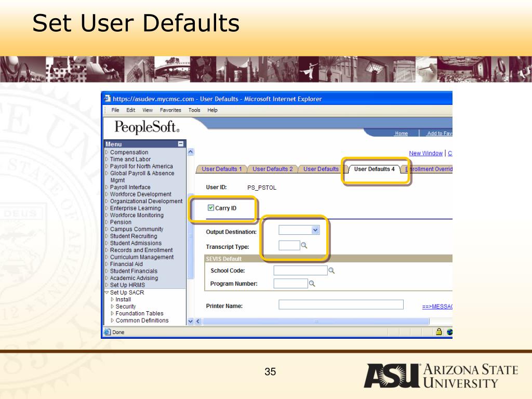
Task: Expand Curriculum Management menu item
Action: [x=107, y=257]
